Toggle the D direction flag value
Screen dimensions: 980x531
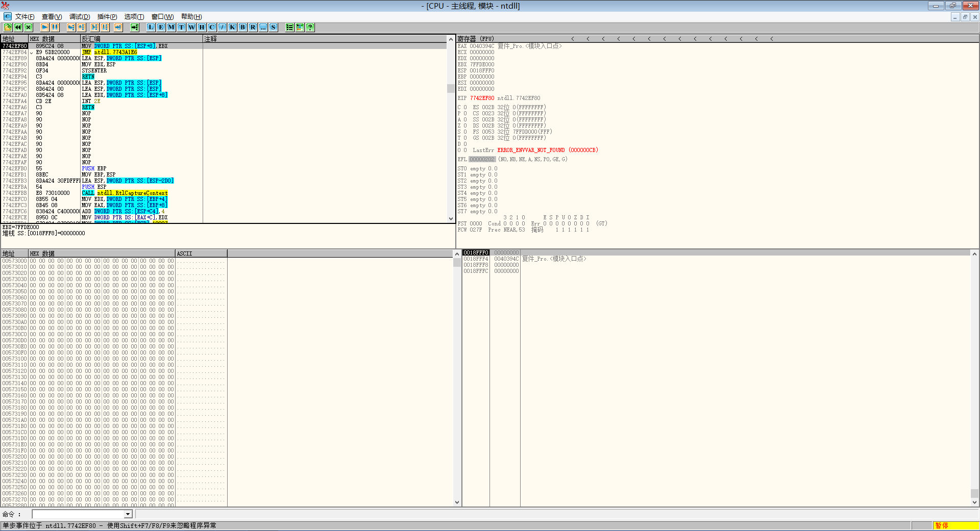click(465, 144)
